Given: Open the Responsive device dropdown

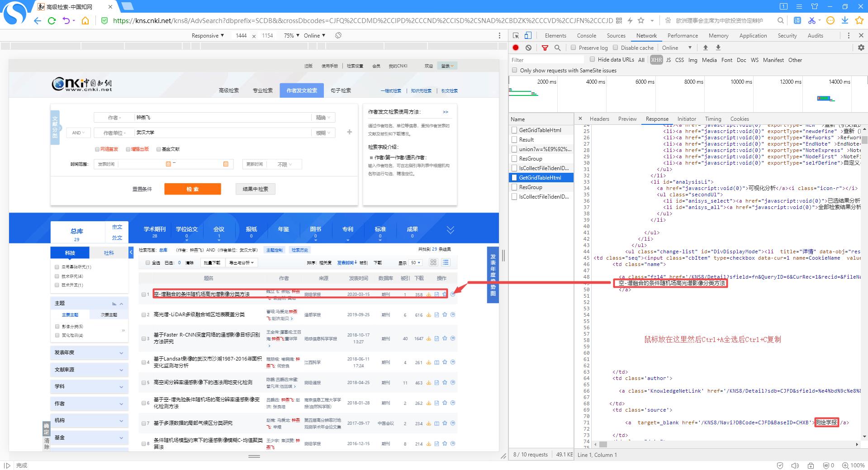Looking at the screenshot, I should click(x=208, y=35).
